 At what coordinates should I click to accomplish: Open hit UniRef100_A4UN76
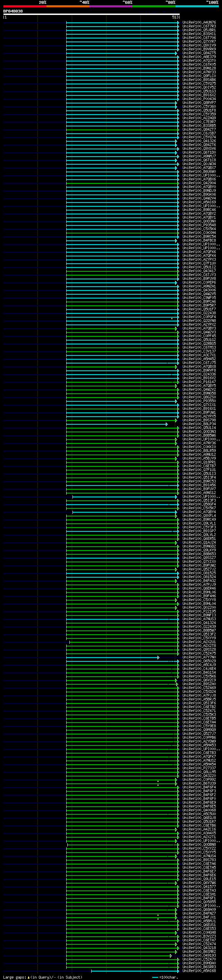click(199, 23)
